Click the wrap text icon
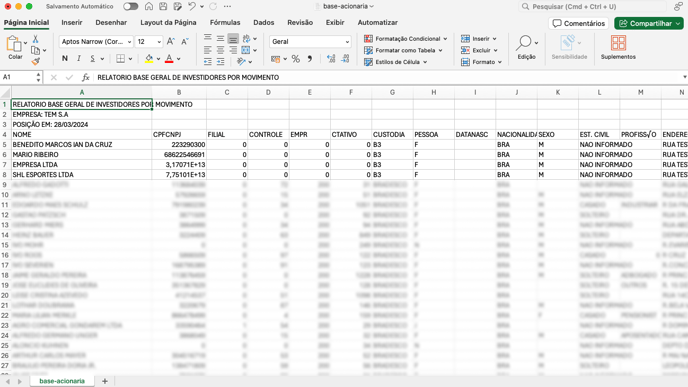 pyautogui.click(x=247, y=39)
